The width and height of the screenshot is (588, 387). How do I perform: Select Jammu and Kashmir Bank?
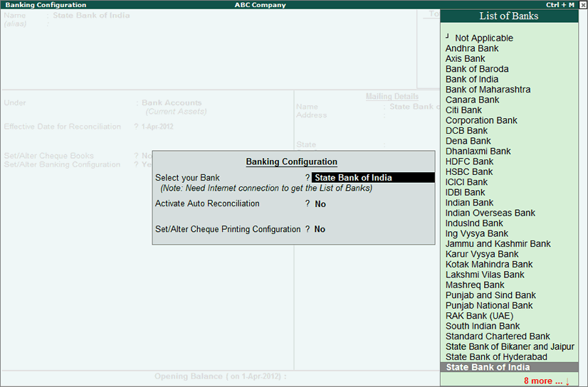click(498, 244)
